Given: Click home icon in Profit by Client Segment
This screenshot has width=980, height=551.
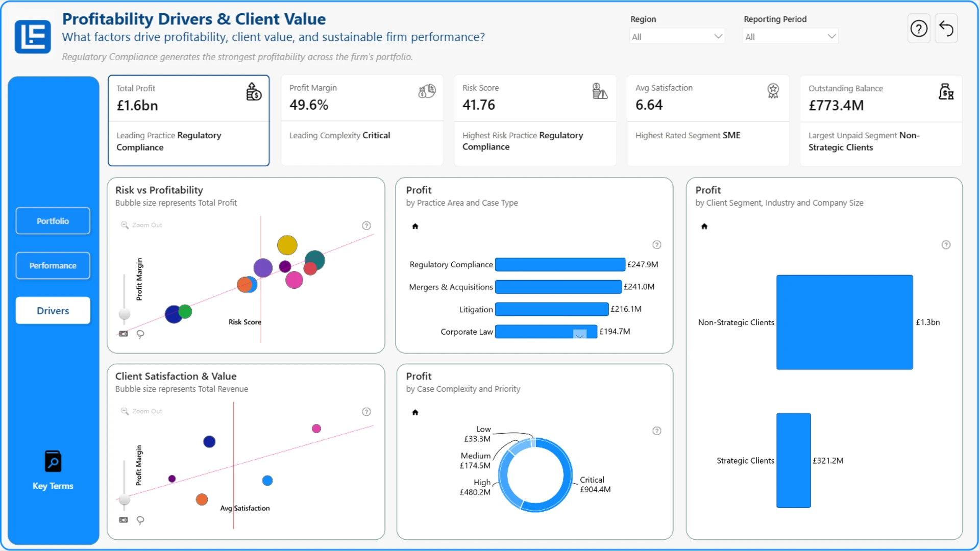Looking at the screenshot, I should [704, 226].
